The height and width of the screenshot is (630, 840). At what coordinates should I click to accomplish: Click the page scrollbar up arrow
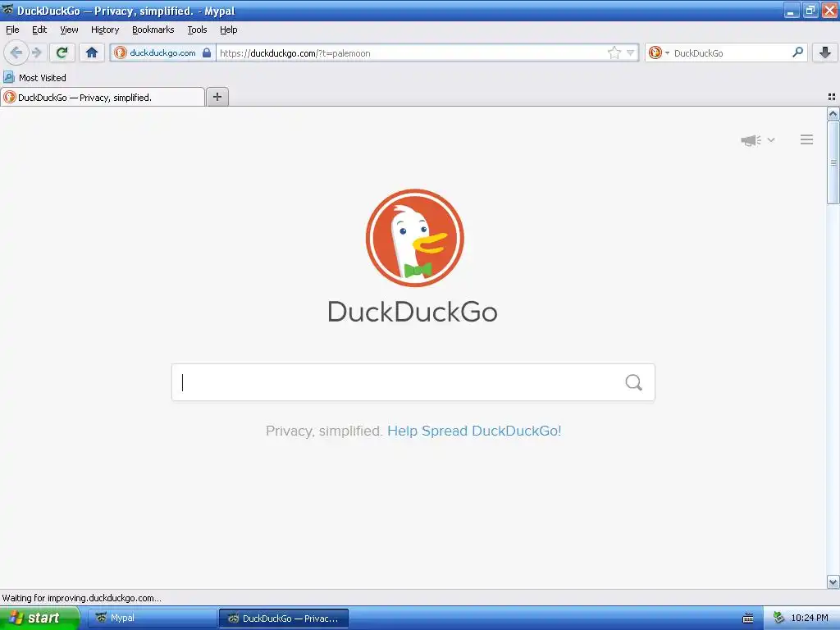[x=833, y=113]
